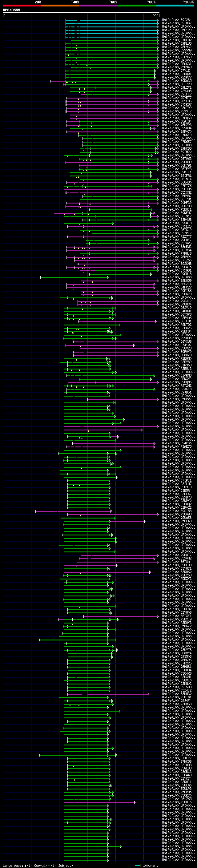Select hit UniRef100_B7JFC7
Screen dimensions: 197x868
click(x=176, y=758)
